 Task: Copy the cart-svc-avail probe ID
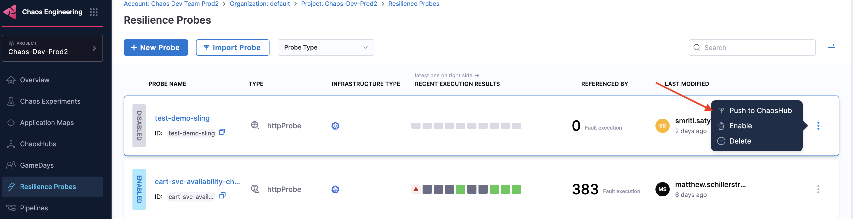tap(222, 195)
